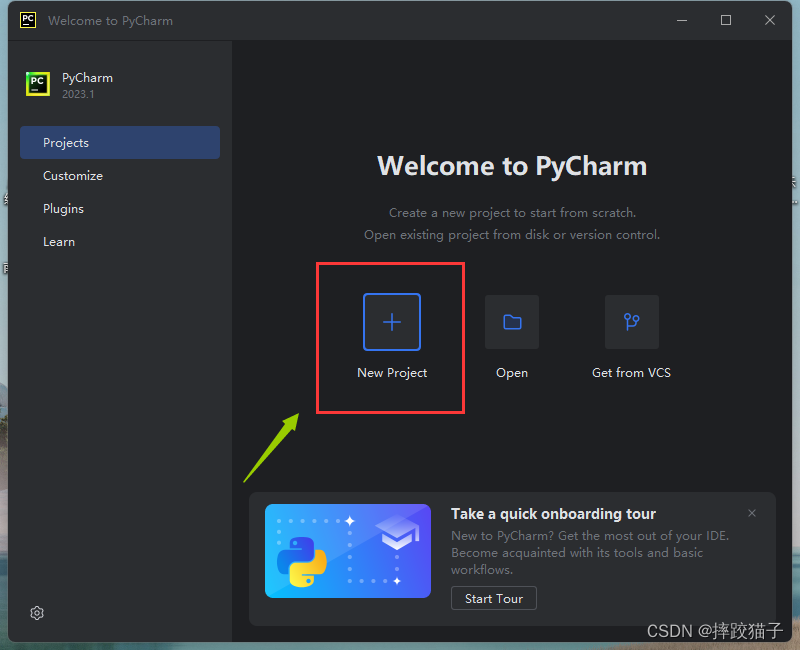Screen dimensions: 800x650
Task: Click the Get from VCS label
Action: tap(631, 373)
